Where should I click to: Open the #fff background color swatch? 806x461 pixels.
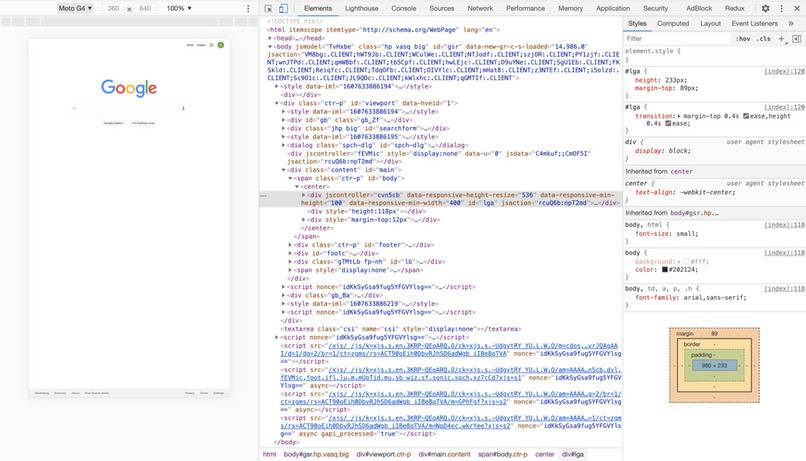coord(686,262)
